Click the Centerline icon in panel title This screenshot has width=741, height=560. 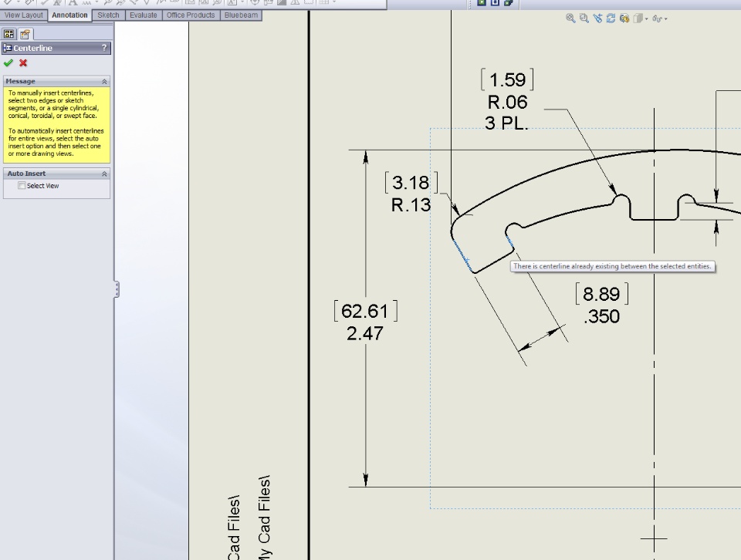click(x=7, y=48)
